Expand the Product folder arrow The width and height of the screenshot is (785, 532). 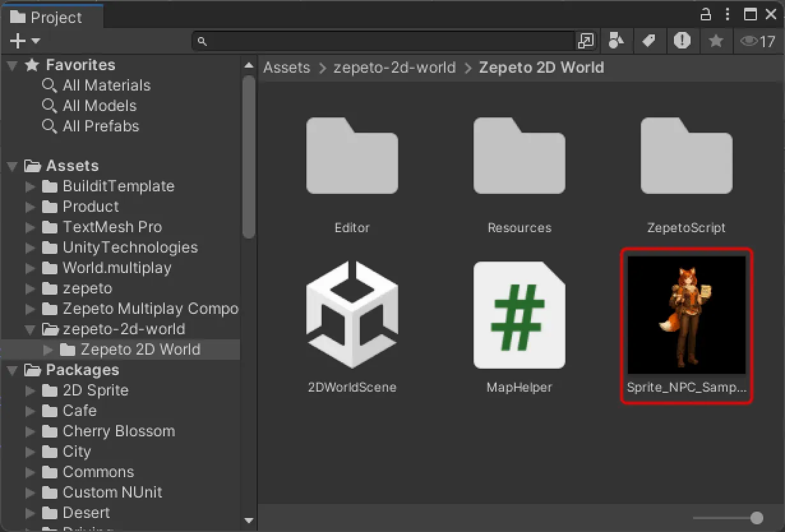[x=30, y=207]
